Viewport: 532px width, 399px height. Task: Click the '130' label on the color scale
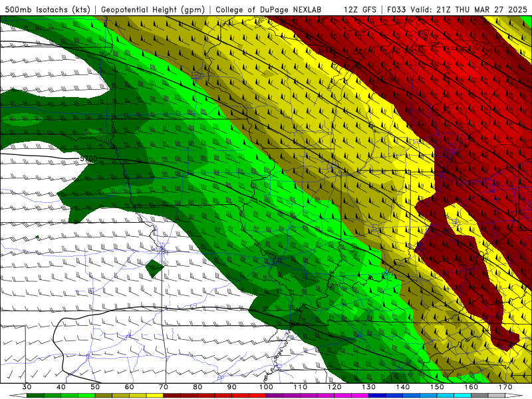tap(369, 387)
